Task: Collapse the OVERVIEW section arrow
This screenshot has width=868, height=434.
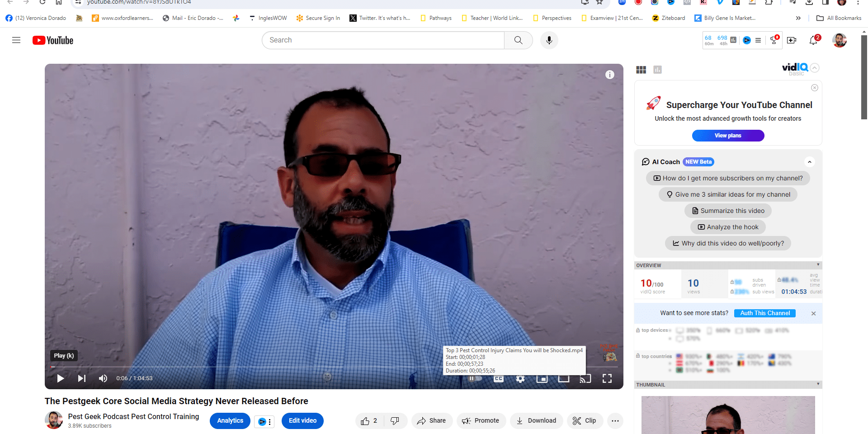Action: click(818, 265)
